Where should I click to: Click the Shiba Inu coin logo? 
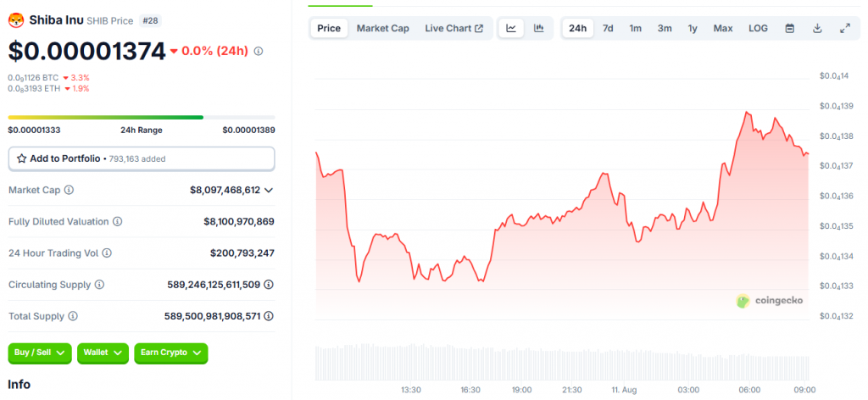pyautogui.click(x=15, y=21)
